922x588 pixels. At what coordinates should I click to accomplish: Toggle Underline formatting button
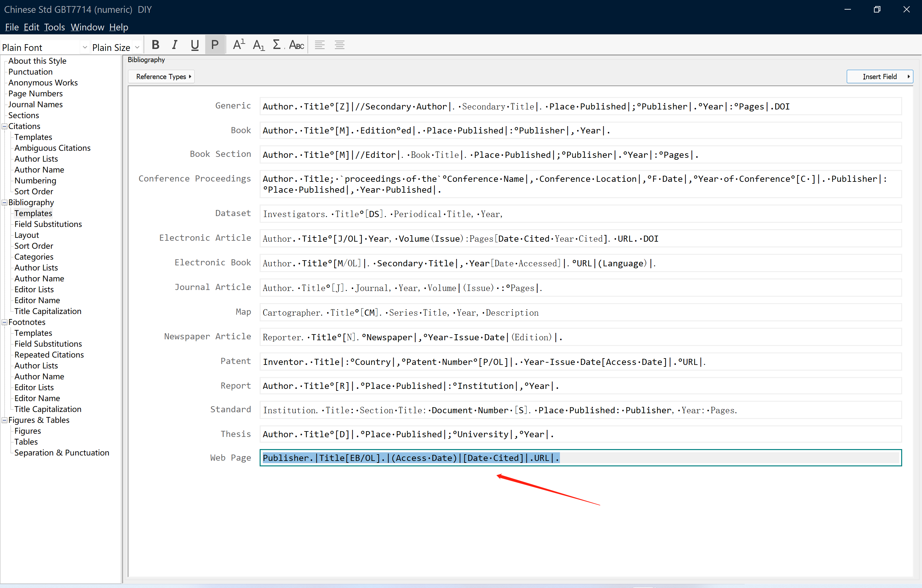tap(195, 45)
